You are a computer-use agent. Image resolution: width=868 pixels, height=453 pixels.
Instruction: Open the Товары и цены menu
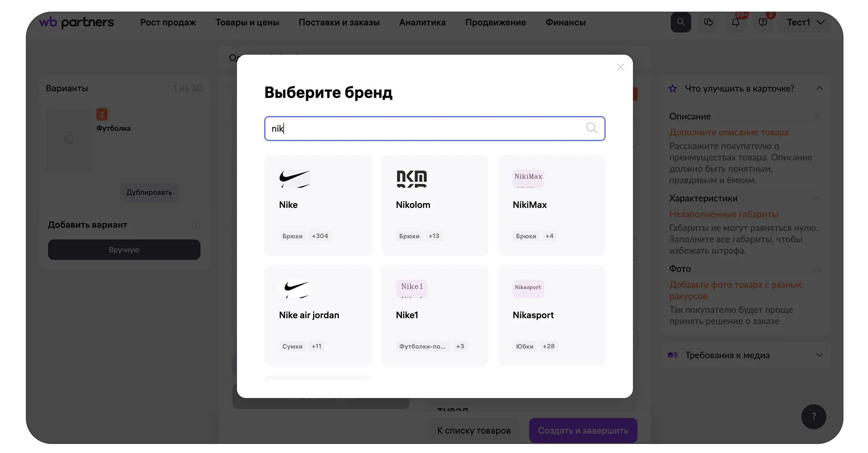pos(247,22)
